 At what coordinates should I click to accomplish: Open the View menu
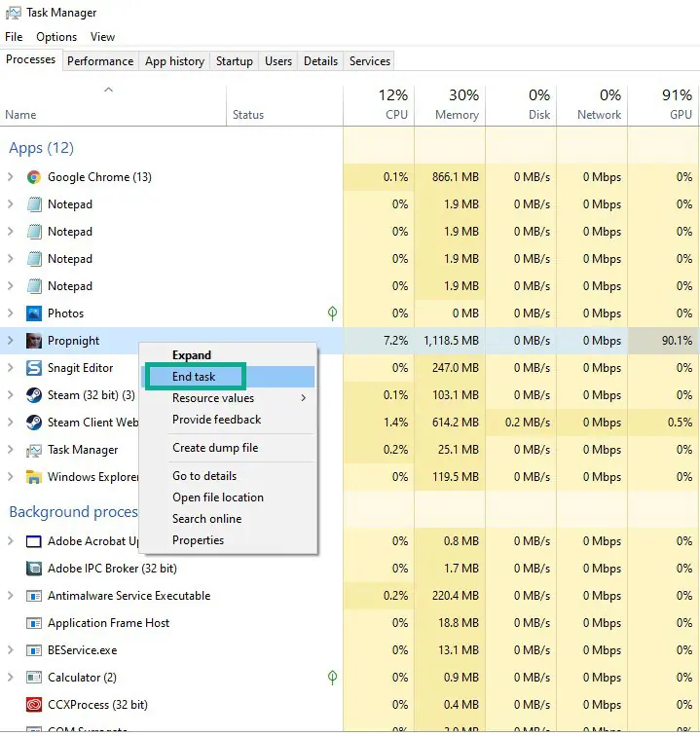102,37
